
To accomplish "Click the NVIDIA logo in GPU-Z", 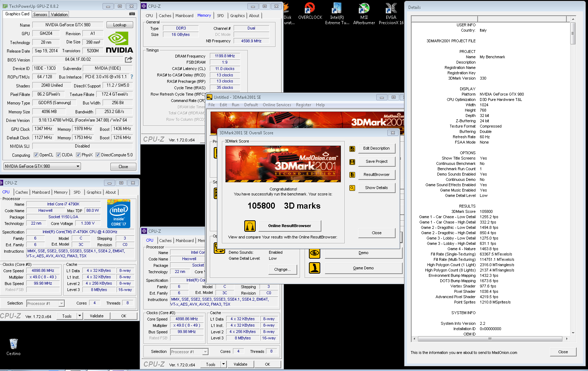I will tap(119, 42).
